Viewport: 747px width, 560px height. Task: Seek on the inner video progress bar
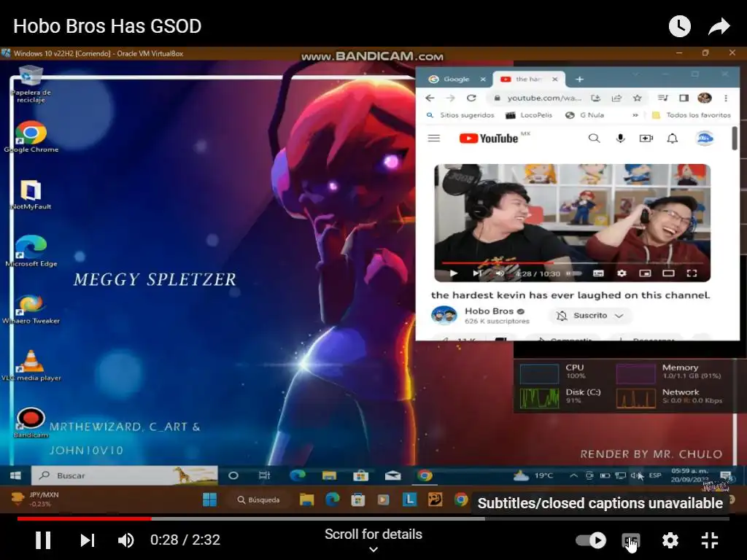click(x=572, y=262)
